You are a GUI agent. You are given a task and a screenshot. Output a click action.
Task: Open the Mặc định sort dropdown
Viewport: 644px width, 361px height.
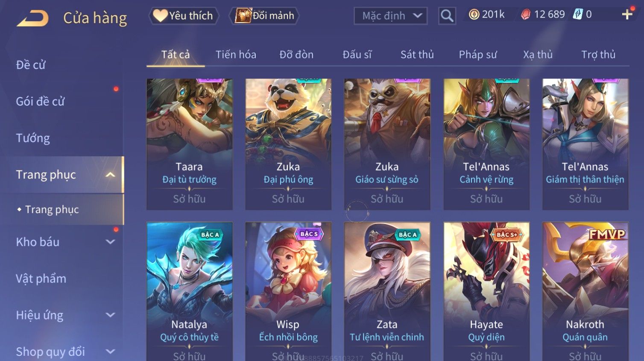391,16
